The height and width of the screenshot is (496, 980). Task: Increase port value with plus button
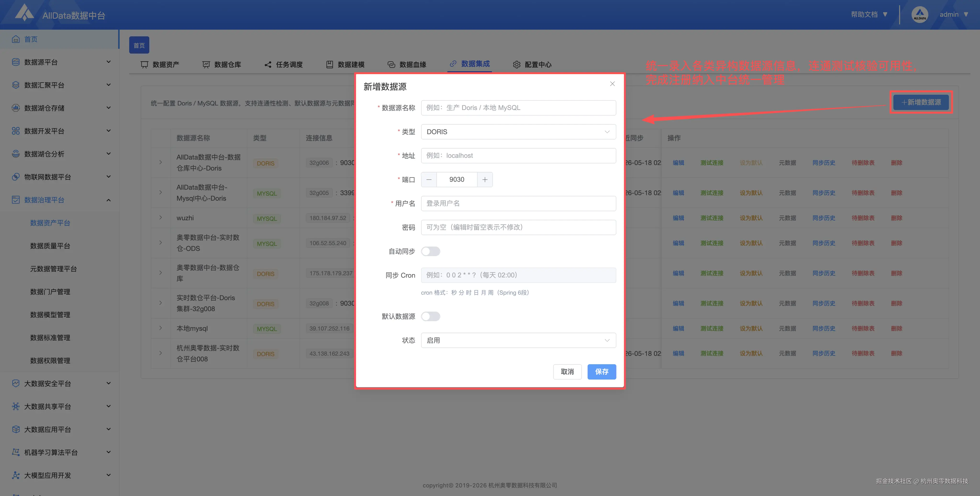point(485,180)
